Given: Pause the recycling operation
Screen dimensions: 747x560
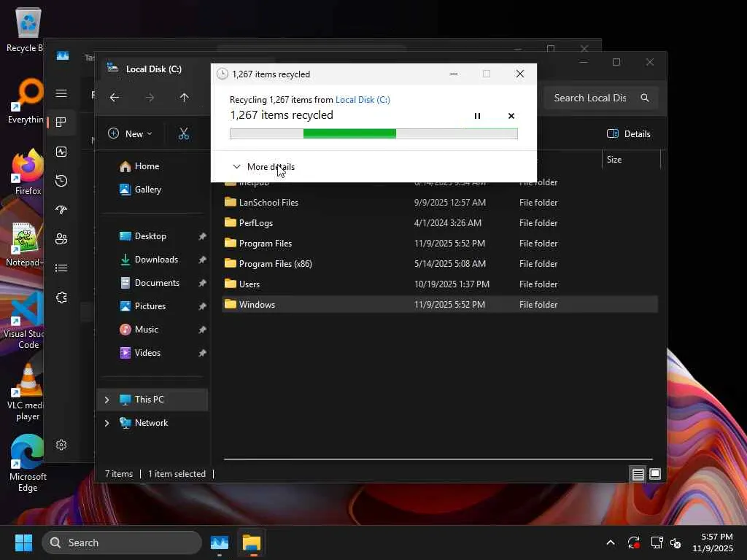Looking at the screenshot, I should [477, 116].
